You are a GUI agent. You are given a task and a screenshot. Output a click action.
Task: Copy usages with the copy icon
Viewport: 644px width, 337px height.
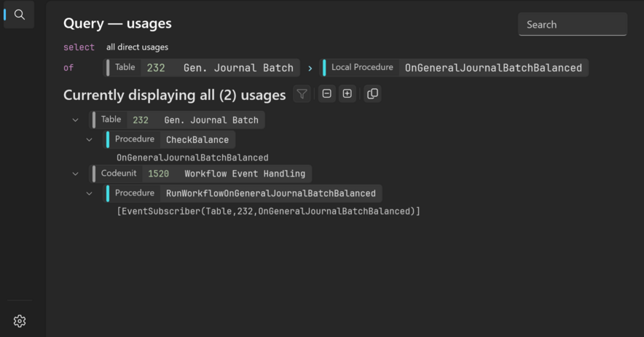tap(372, 94)
